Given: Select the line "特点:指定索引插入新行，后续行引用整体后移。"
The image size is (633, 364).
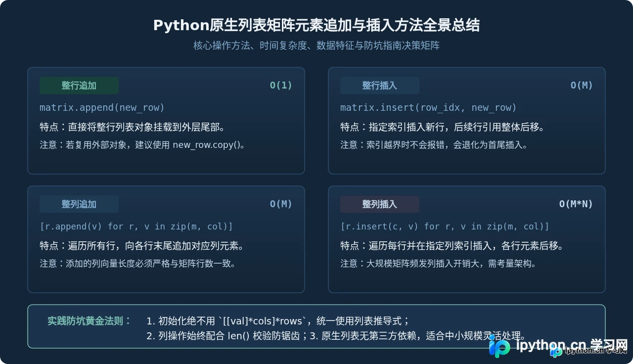Looking at the screenshot, I should (x=443, y=127).
